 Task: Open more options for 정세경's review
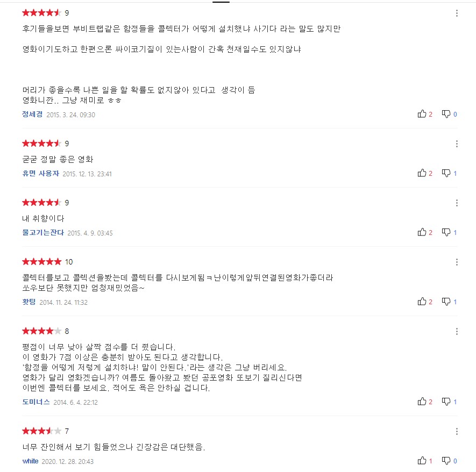pyautogui.click(x=457, y=13)
